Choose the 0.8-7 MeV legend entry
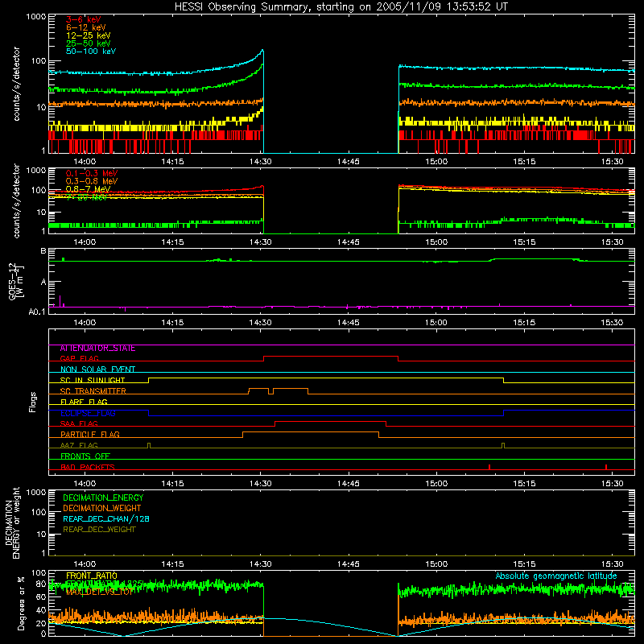 [88, 189]
